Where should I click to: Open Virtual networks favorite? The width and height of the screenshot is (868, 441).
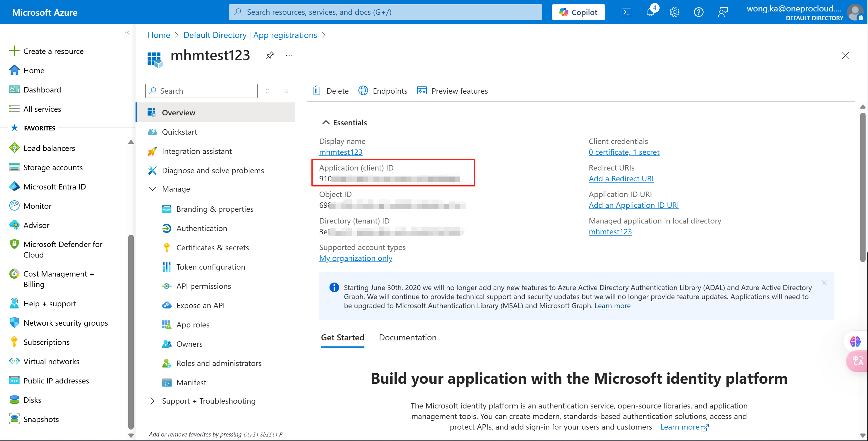[45, 361]
